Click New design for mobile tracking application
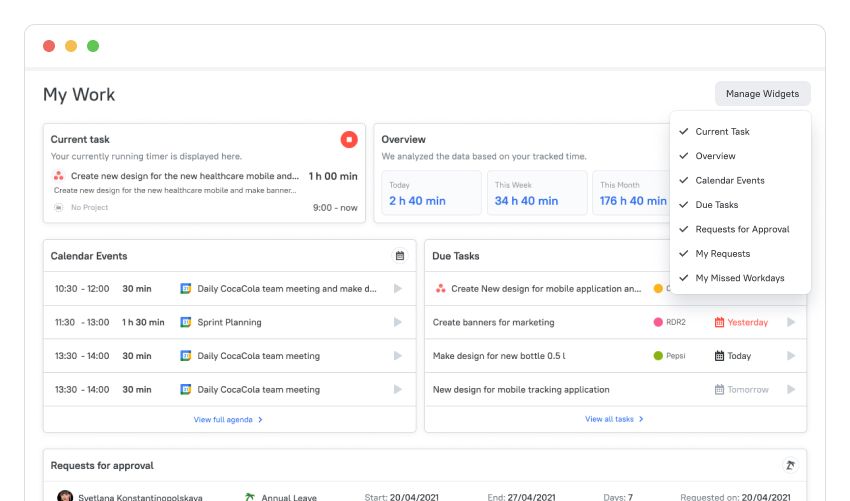 521,389
